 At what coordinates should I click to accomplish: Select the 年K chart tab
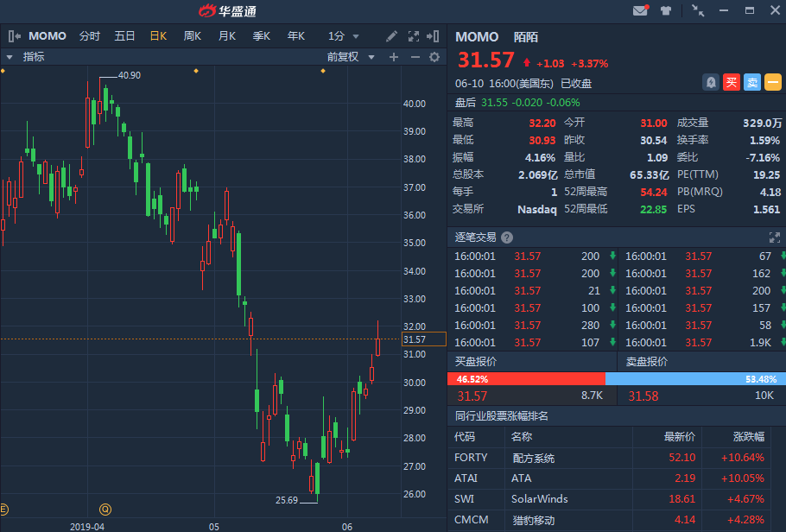tap(296, 36)
